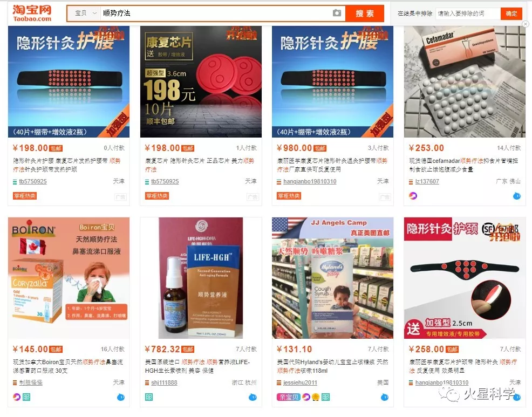Click blue Wangwang chat icon for lz137607
The height and width of the screenshot is (417, 532).
(516, 196)
